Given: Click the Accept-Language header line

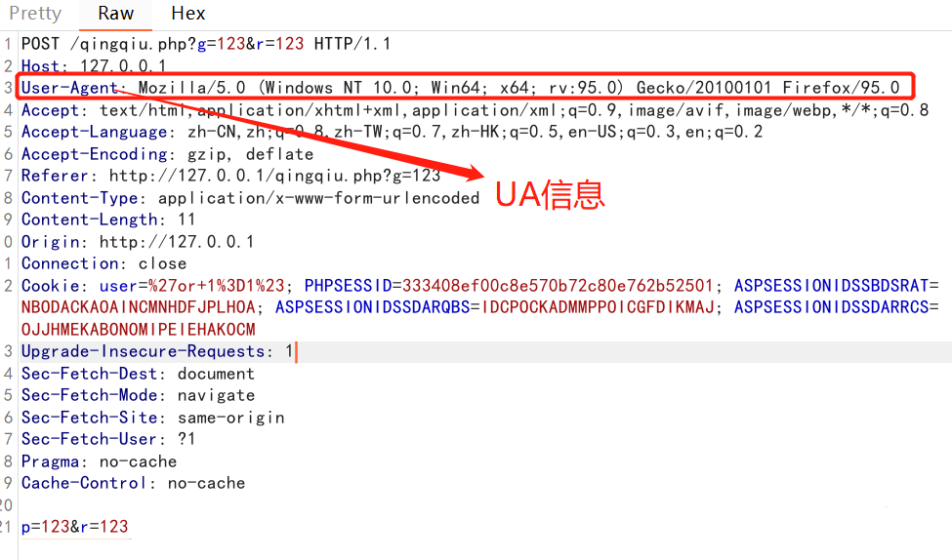Looking at the screenshot, I should (392, 133).
